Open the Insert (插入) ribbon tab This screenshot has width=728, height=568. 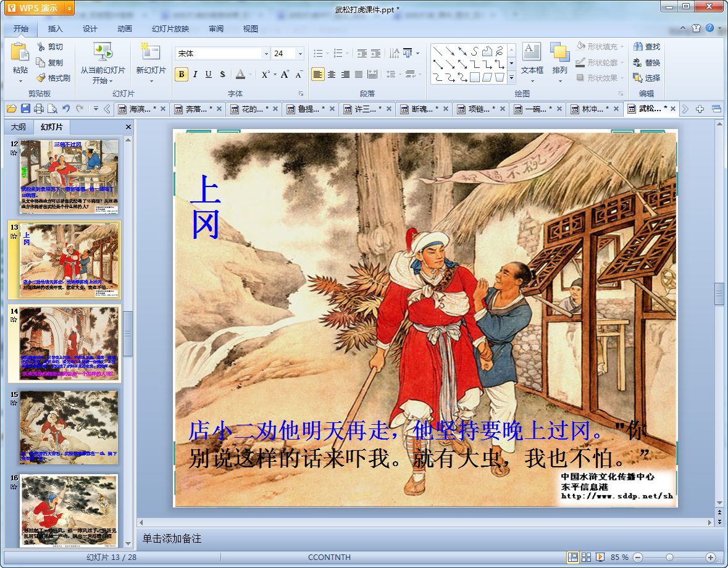pos(55,29)
